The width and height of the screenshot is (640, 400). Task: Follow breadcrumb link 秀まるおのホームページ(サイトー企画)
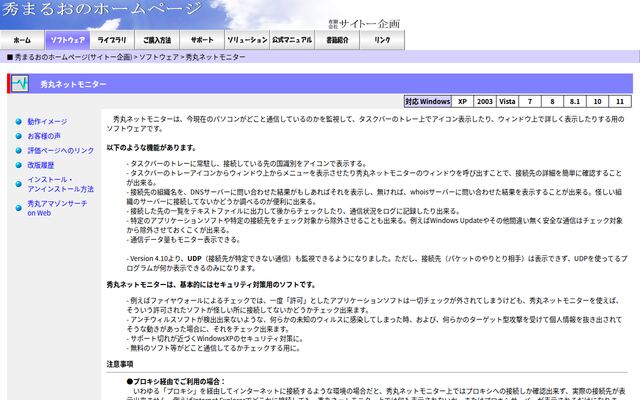pyautogui.click(x=73, y=57)
